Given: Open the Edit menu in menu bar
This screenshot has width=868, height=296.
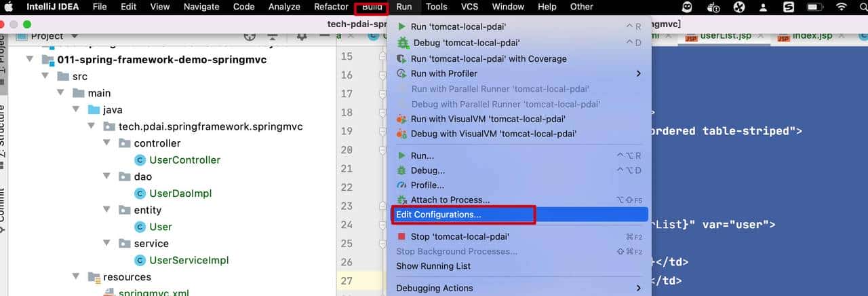Looking at the screenshot, I should point(128,7).
